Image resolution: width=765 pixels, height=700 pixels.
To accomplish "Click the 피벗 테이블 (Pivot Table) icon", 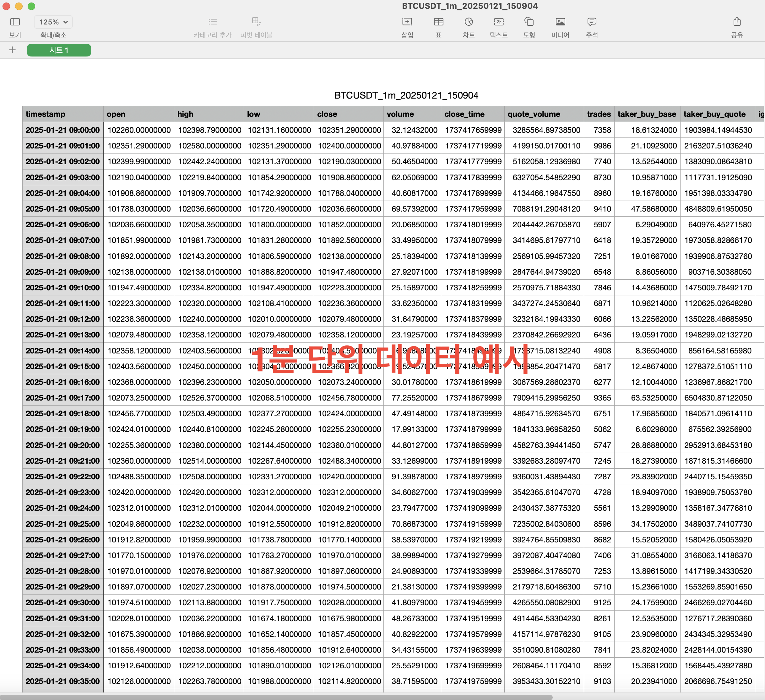I will coord(256,22).
